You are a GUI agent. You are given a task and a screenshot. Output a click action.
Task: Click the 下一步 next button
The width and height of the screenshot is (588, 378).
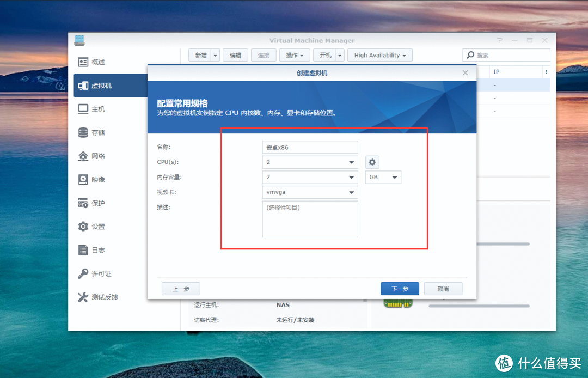400,289
